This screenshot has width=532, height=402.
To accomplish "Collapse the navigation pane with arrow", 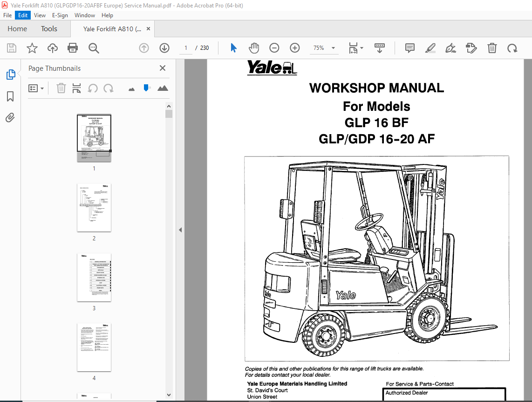I will click(180, 230).
